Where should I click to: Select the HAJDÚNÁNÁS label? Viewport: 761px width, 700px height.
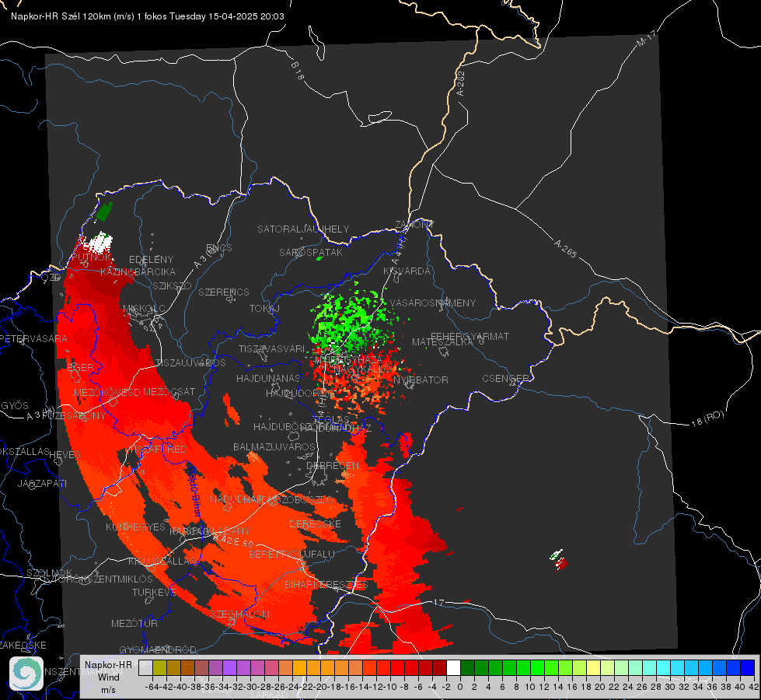point(268,378)
